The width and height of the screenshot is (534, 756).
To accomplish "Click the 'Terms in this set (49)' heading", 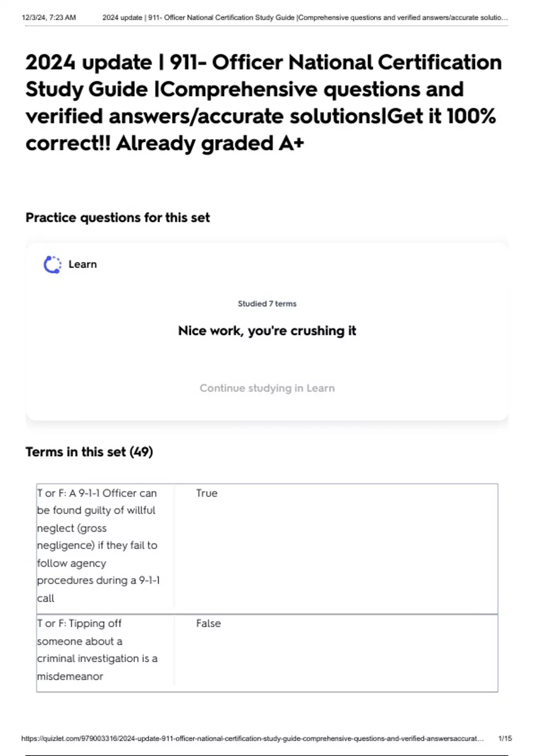I will click(89, 452).
